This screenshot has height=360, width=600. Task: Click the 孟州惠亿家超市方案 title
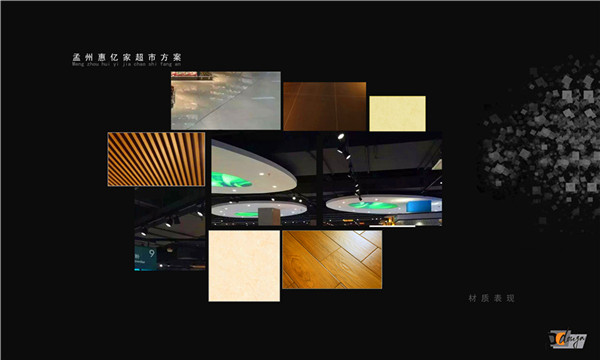click(x=127, y=57)
